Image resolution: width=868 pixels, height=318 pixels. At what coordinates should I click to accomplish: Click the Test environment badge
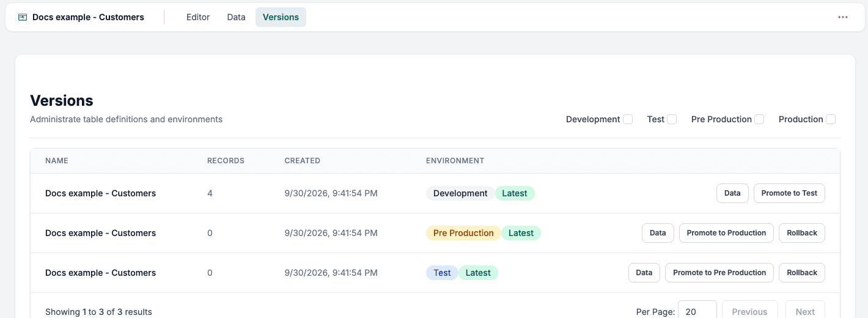click(442, 273)
